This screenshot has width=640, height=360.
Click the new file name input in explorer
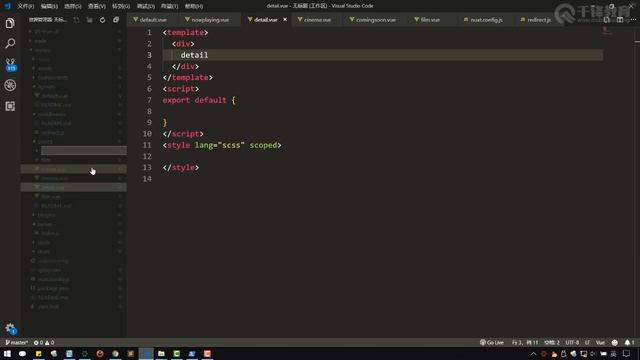tap(84, 151)
